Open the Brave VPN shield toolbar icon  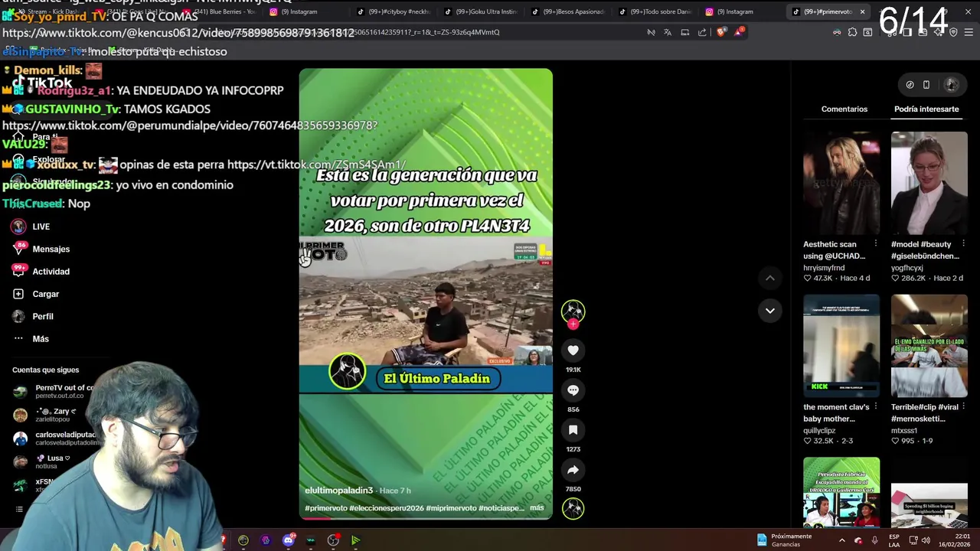point(953,32)
